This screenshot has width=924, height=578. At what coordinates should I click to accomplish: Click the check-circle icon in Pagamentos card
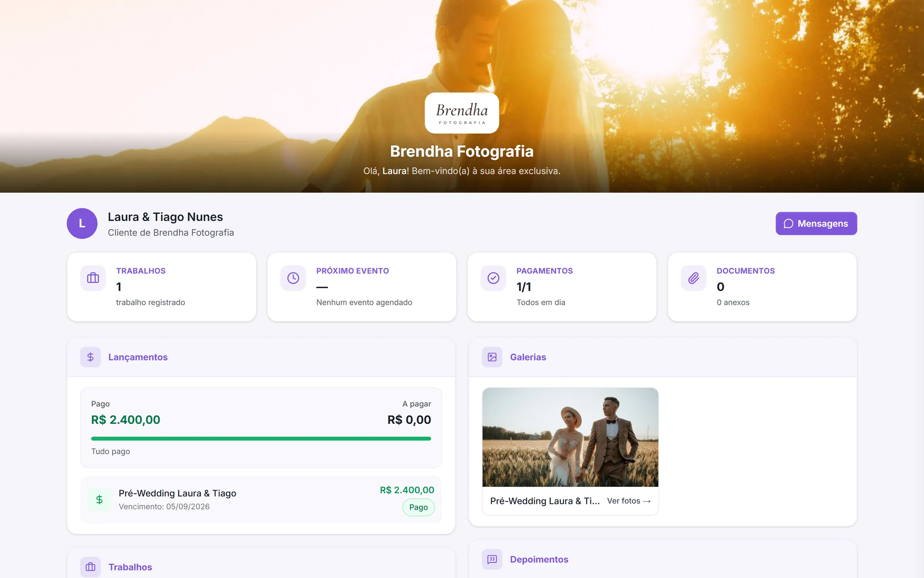tap(494, 278)
